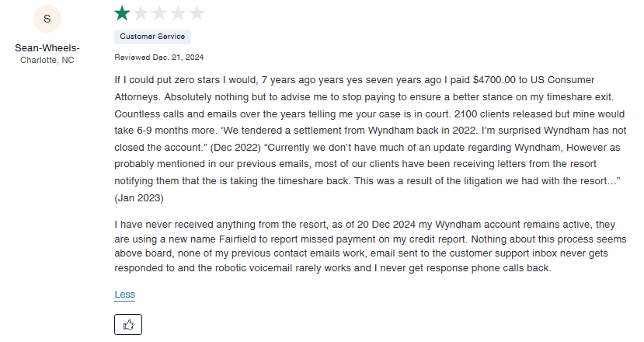Viewport: 644px width, 342px height.
Task: Click the third empty rating star
Action: pyautogui.click(x=159, y=13)
